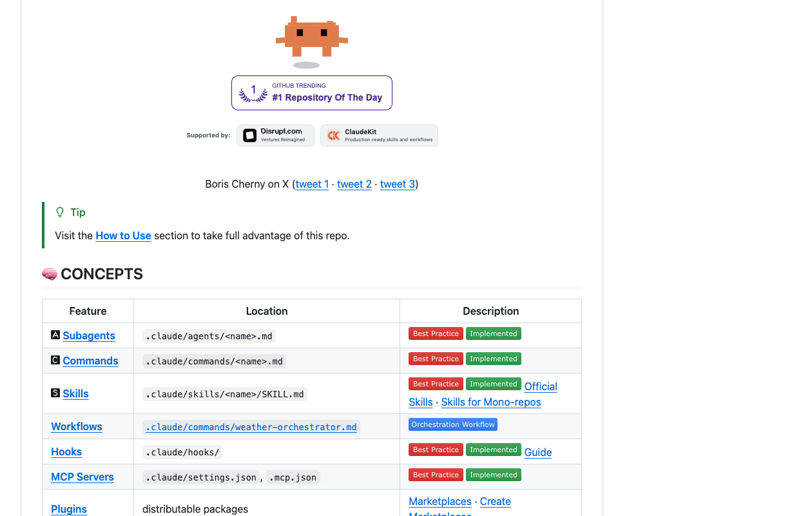Screen dimensions: 812x516
Task: Click the .claude/agents/<name>.md path
Action: pos(209,336)
